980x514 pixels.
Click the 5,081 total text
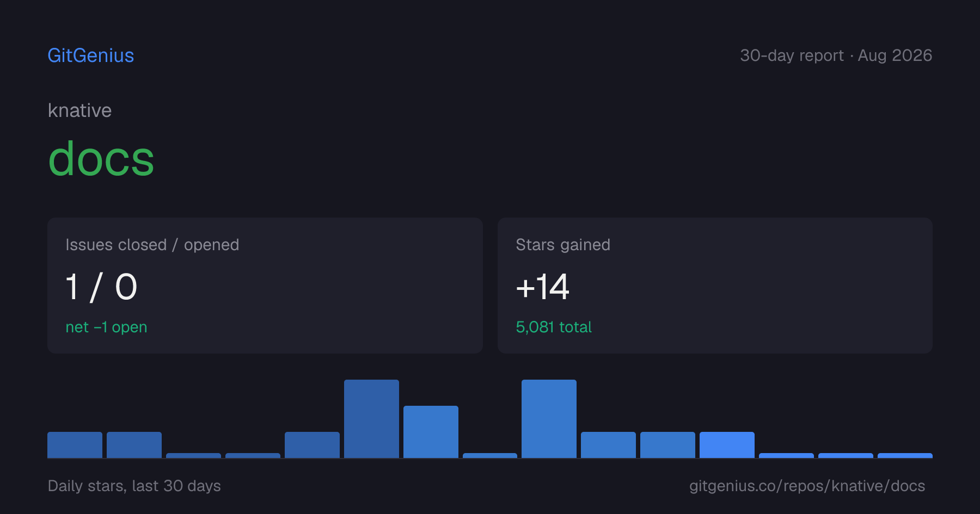tap(554, 327)
